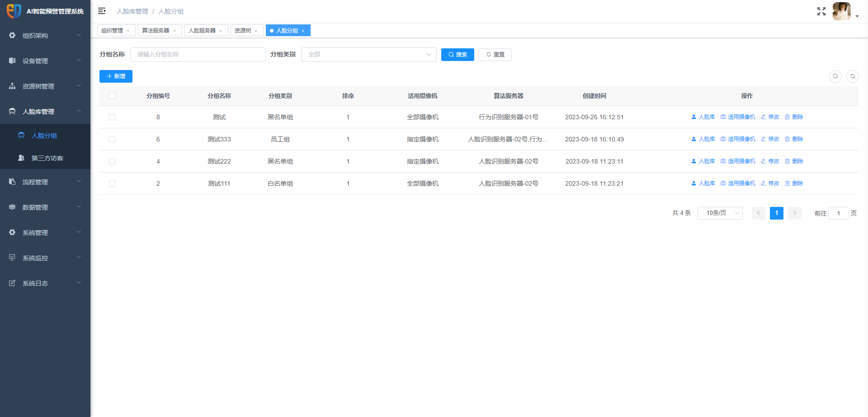Viewport: 868px width, 417px height.
Task: Check the row for group 测试222
Action: point(112,161)
